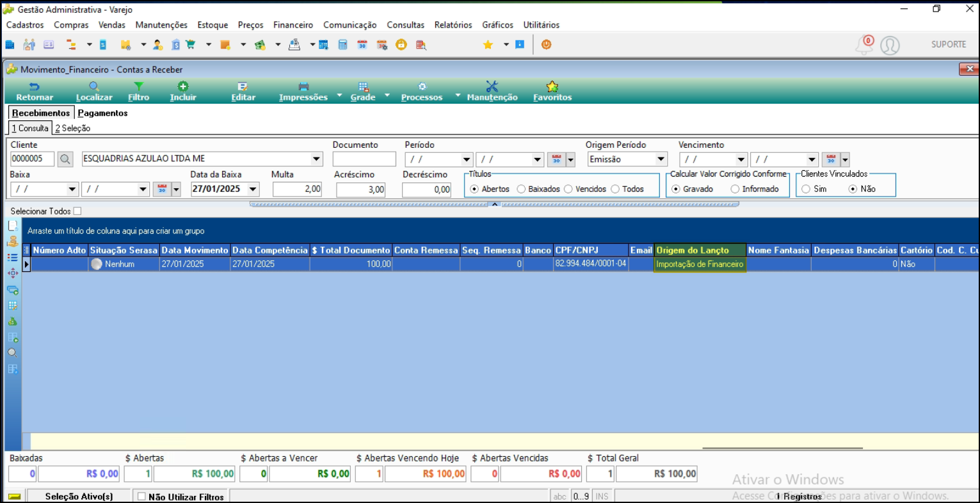Click the green money bills toolbar icon
The height and width of the screenshot is (503, 980).
tap(260, 45)
